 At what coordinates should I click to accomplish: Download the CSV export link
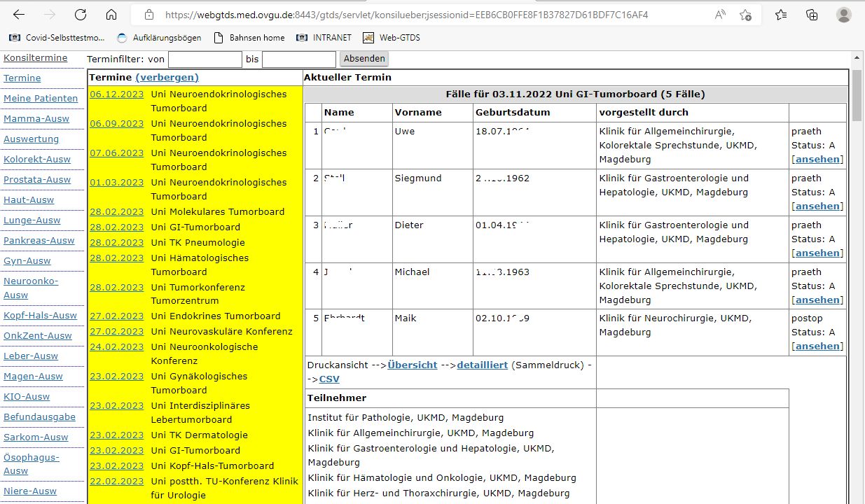[329, 379]
